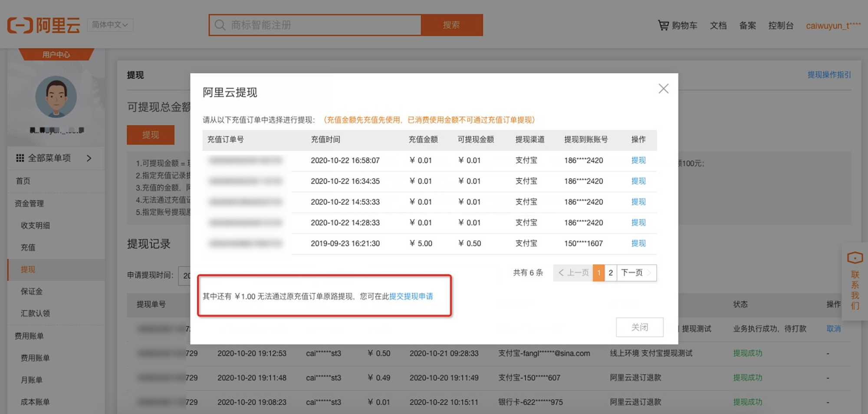Select page 1 in pagination
This screenshot has height=414, width=868.
pyautogui.click(x=599, y=273)
